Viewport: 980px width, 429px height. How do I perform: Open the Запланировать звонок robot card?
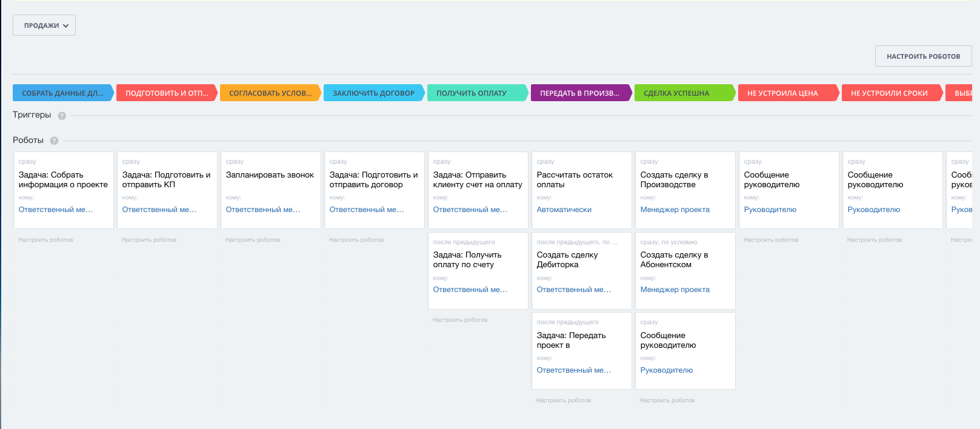pos(270,175)
